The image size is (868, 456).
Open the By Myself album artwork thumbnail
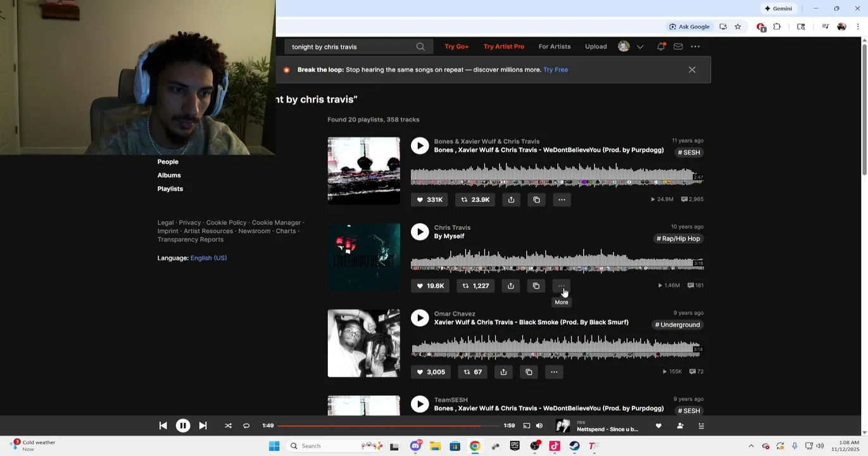tap(364, 257)
